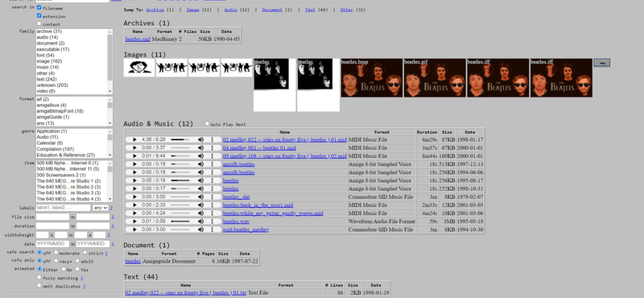Play the 09 medley 108 track
The height and width of the screenshot is (298, 644).
[134, 156]
